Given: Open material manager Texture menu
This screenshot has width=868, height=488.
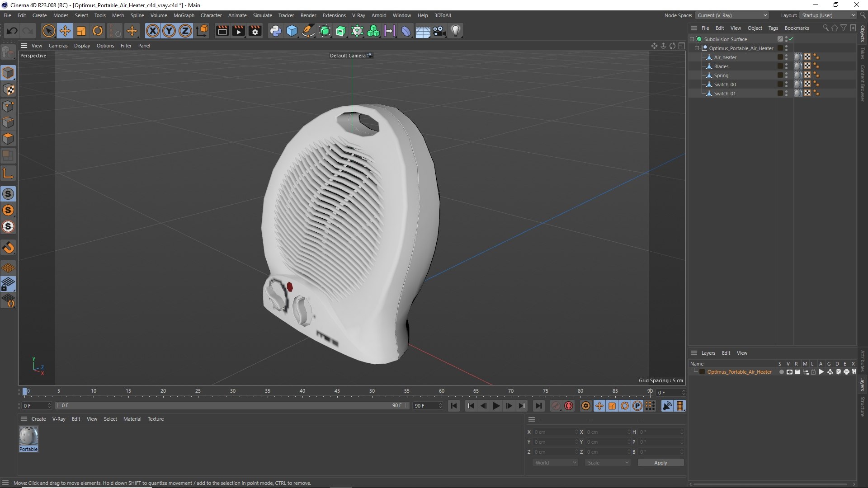Looking at the screenshot, I should coord(156,419).
